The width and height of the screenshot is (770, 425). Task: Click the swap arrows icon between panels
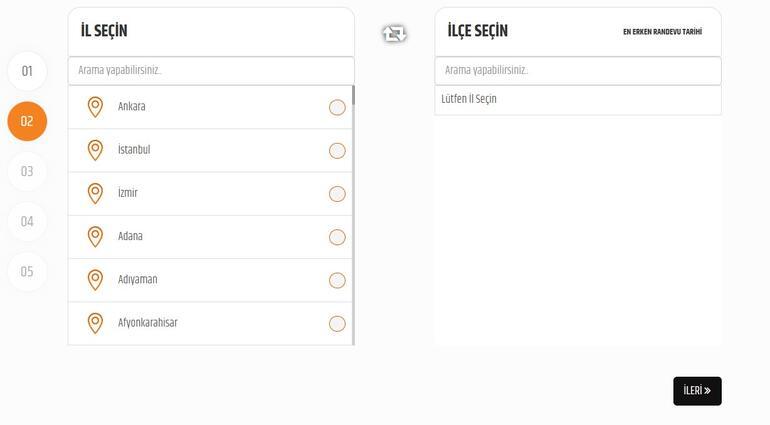(x=394, y=34)
